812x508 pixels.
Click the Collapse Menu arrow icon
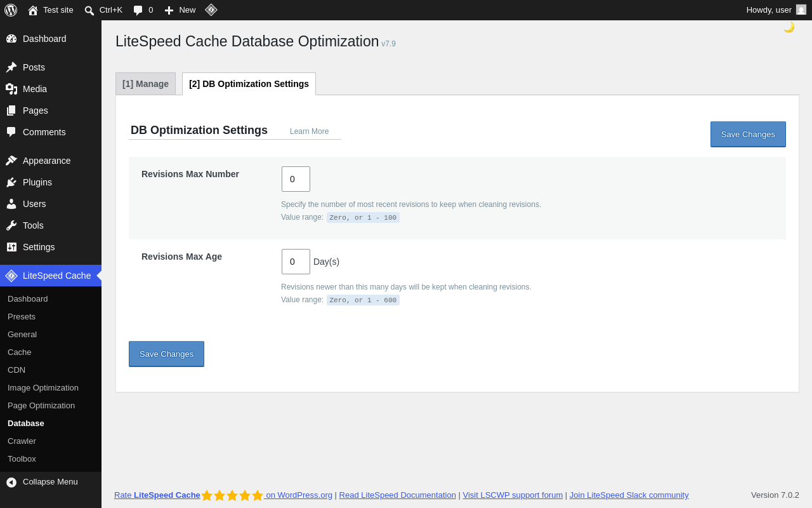click(11, 482)
